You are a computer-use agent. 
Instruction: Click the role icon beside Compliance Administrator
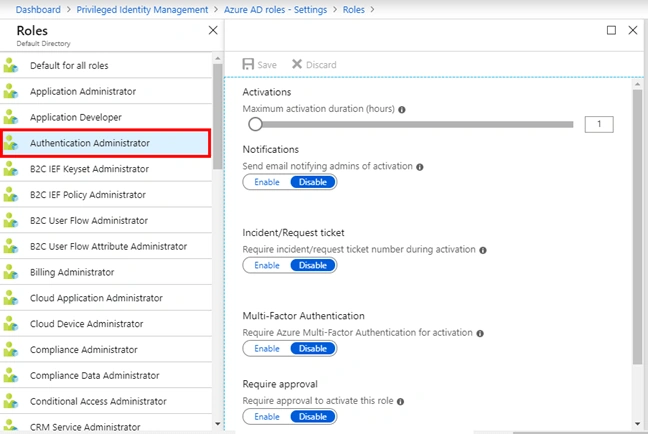click(11, 350)
